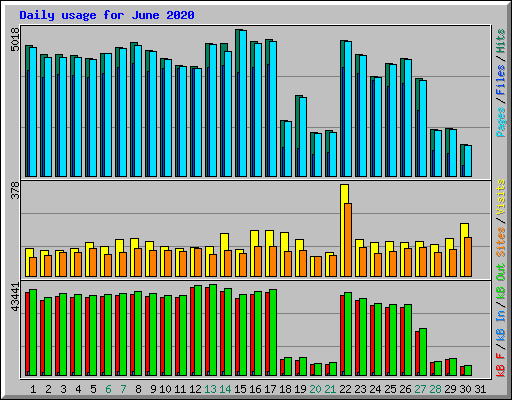Image resolution: width=512 pixels, height=400 pixels.
Task: Click weekend day 14 label
Action: (225, 389)
